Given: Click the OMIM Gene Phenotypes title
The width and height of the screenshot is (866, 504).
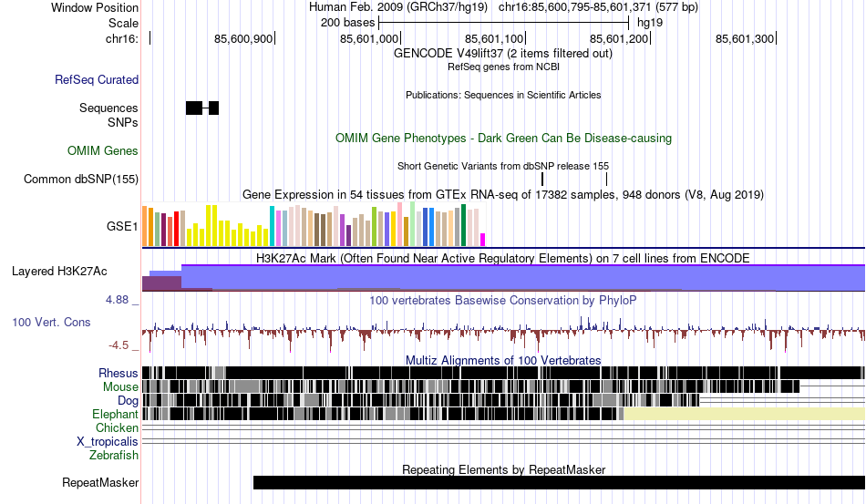Looking at the screenshot, I should click(x=503, y=138).
